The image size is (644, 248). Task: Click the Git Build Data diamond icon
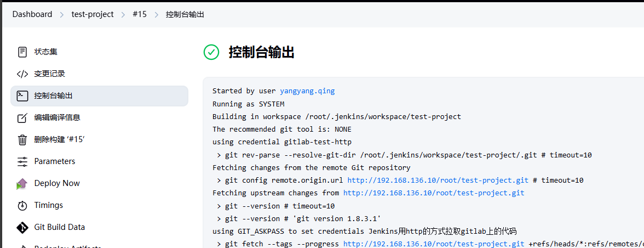pos(22,227)
